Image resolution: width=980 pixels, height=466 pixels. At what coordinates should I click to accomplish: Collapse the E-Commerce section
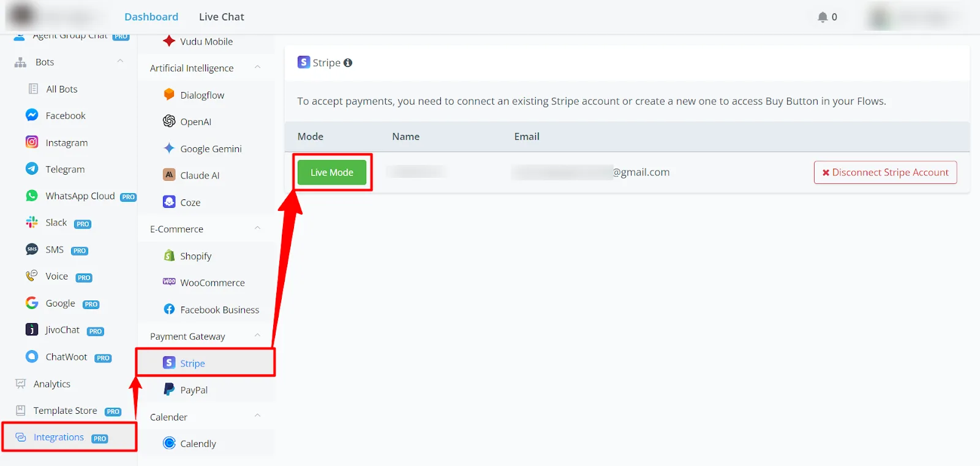(x=257, y=228)
